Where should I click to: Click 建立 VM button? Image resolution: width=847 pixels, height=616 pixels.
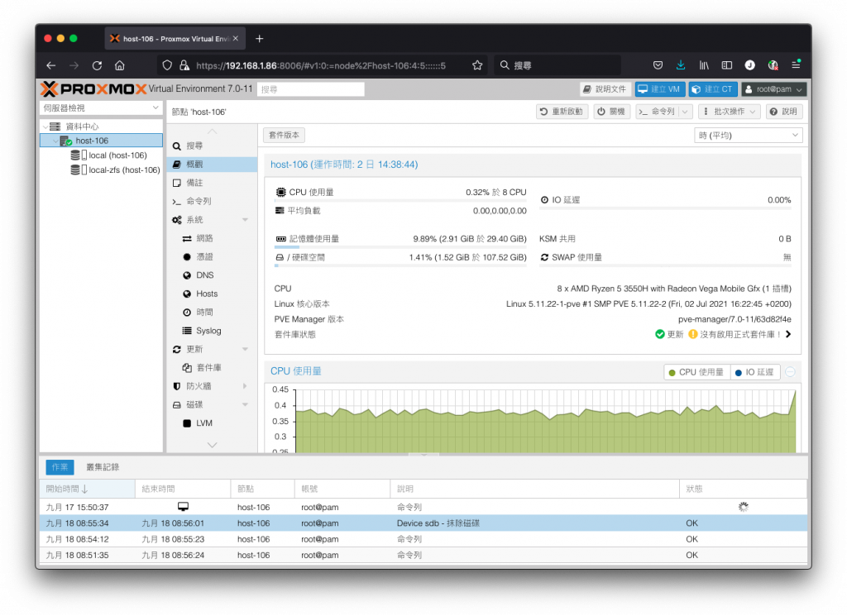pos(660,89)
